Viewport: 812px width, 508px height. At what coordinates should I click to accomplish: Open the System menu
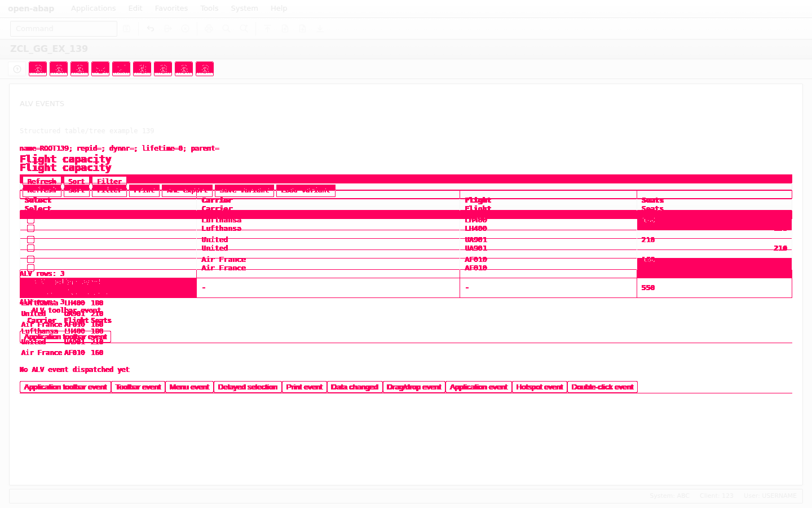pyautogui.click(x=244, y=8)
